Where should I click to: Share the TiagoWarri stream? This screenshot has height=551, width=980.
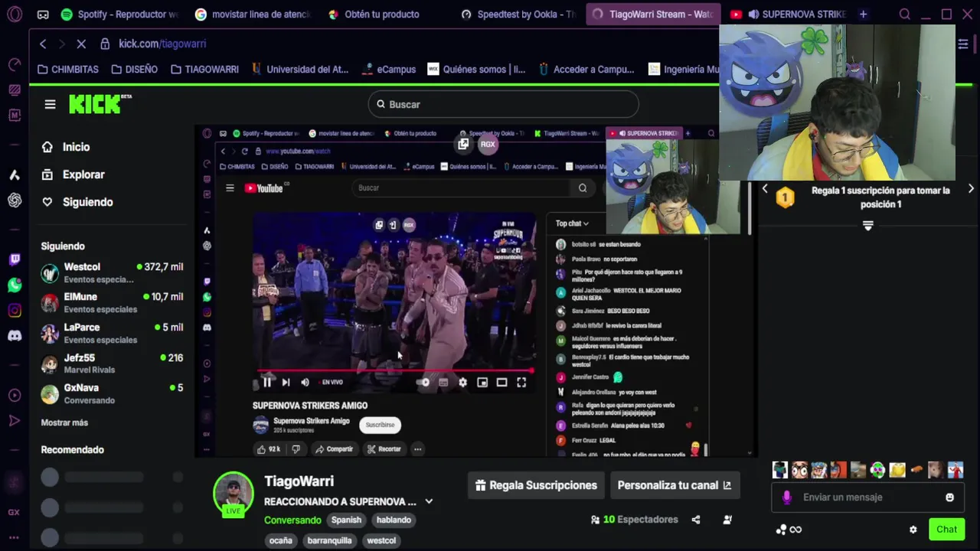(x=696, y=520)
